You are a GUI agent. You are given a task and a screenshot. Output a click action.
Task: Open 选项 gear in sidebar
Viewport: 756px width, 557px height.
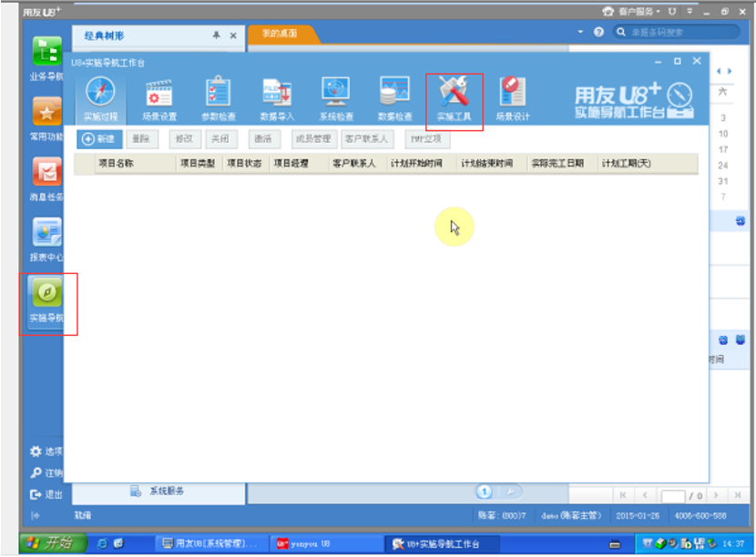pyautogui.click(x=46, y=451)
